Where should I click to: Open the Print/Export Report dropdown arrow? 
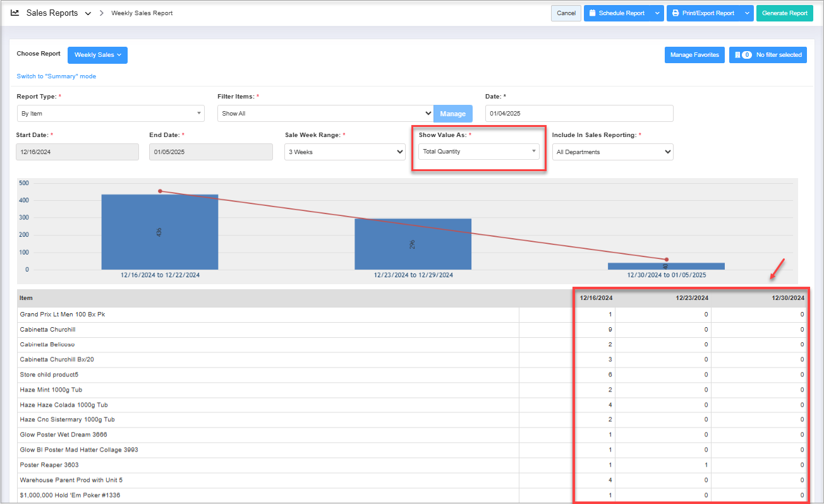748,13
